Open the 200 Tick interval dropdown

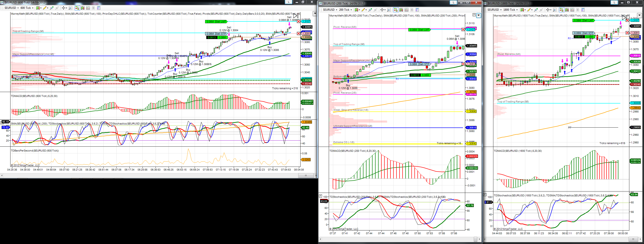coord(345,10)
